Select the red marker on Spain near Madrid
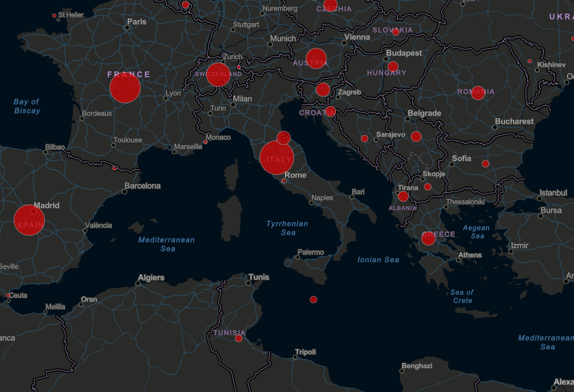Image resolution: width=574 pixels, height=392 pixels. tap(29, 220)
